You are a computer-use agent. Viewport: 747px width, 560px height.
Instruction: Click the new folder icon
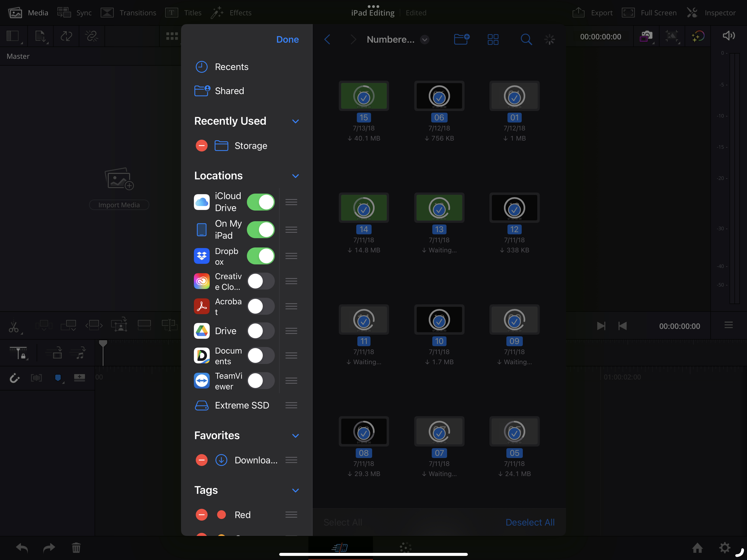[x=461, y=39]
